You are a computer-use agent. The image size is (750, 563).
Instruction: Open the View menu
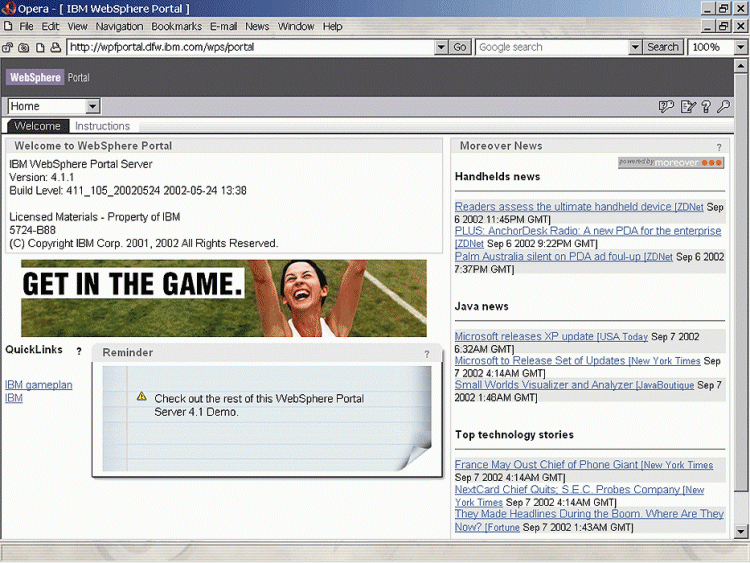[77, 26]
